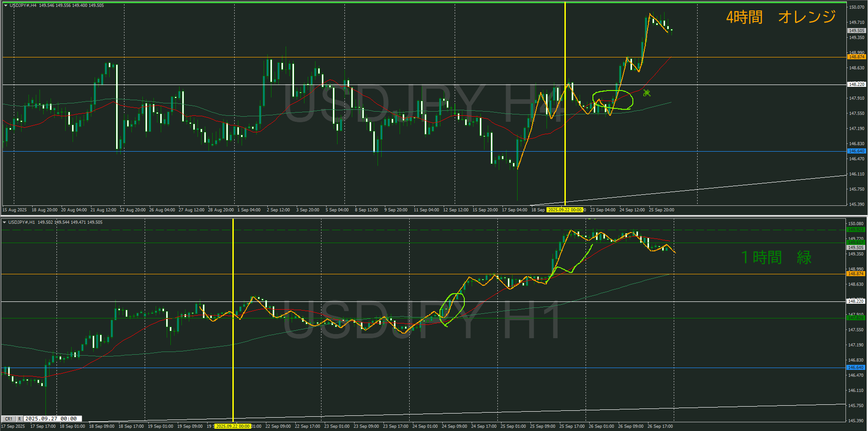
Task: Select the orange '4時間 オレンジ' text label
Action: pos(780,17)
